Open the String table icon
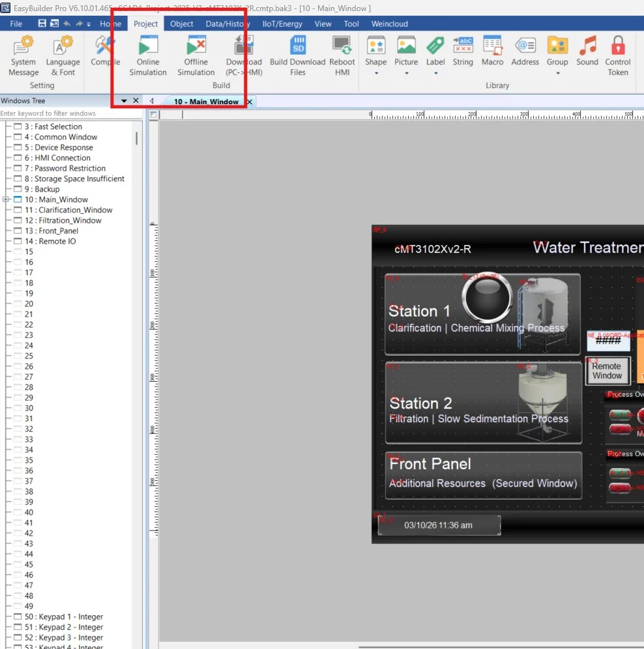This screenshot has width=644, height=649. [x=463, y=50]
